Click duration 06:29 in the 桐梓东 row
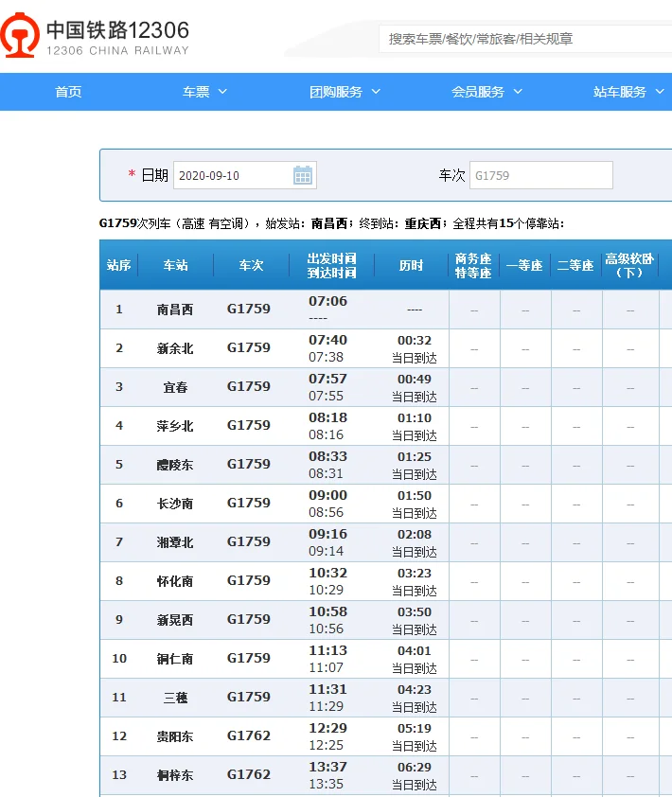Screen dimensions: 672x797 (x=415, y=767)
